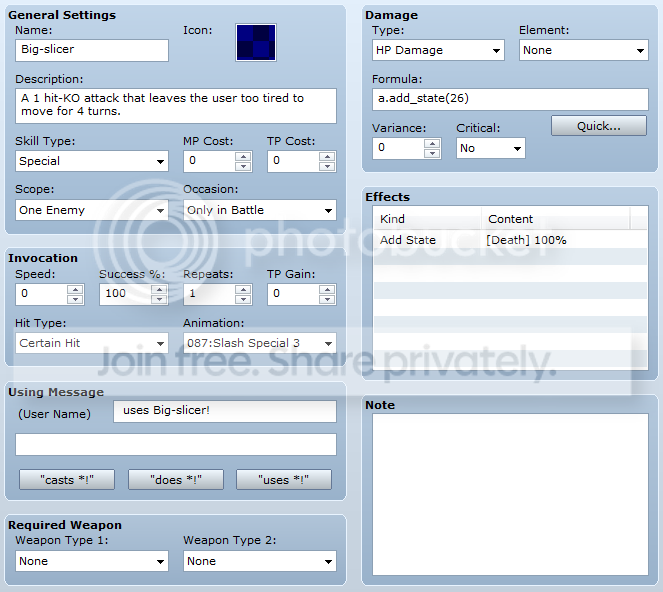Click the second empty Using Message field
This screenshot has height=592, width=663.
click(x=176, y=444)
